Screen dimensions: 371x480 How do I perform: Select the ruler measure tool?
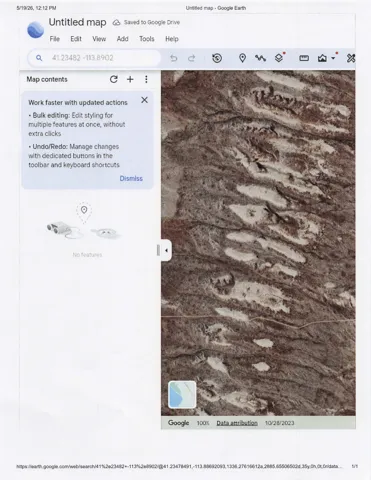click(304, 58)
